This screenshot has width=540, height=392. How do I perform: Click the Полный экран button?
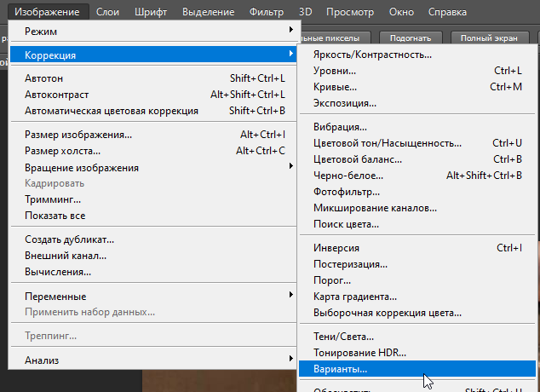pyautogui.click(x=488, y=38)
